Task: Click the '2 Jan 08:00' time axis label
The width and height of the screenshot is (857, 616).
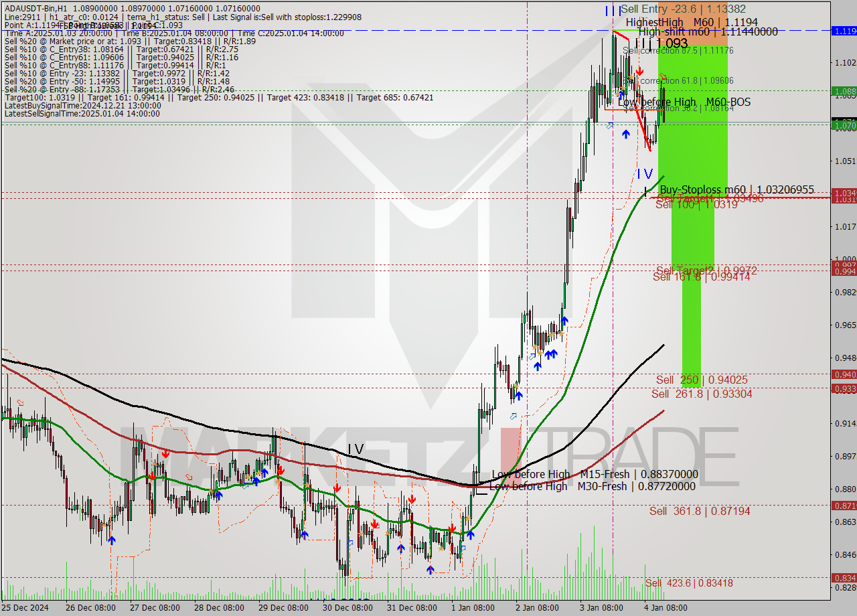Action: [x=537, y=608]
